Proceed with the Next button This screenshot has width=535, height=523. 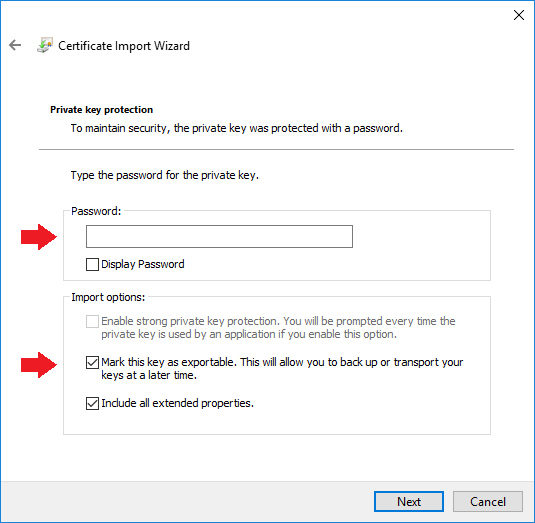point(409,502)
